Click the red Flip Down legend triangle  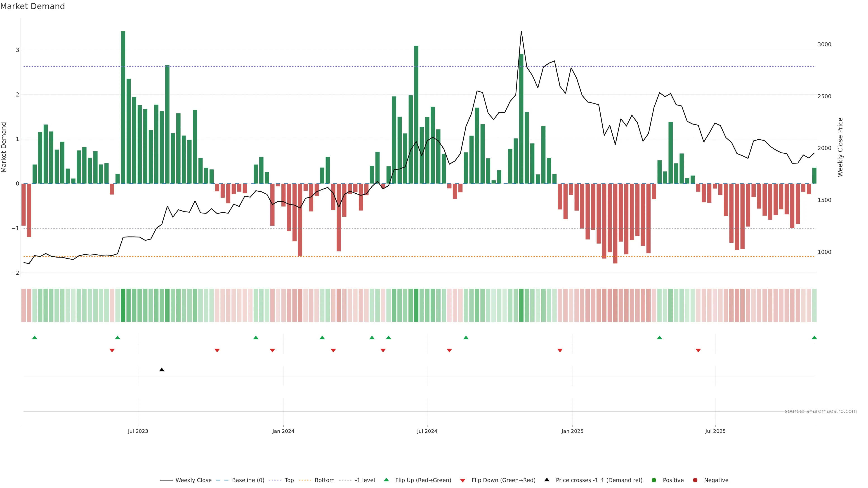pos(463,480)
